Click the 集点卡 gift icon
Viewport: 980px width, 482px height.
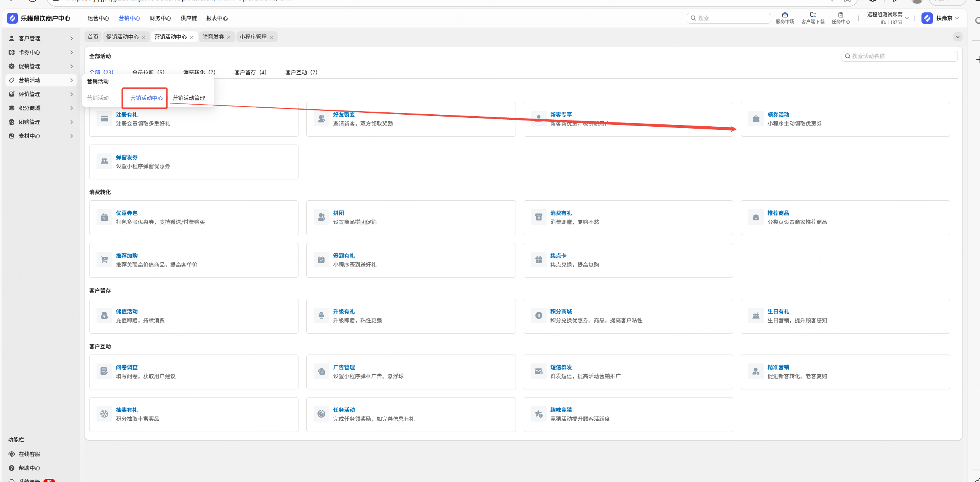(x=538, y=260)
